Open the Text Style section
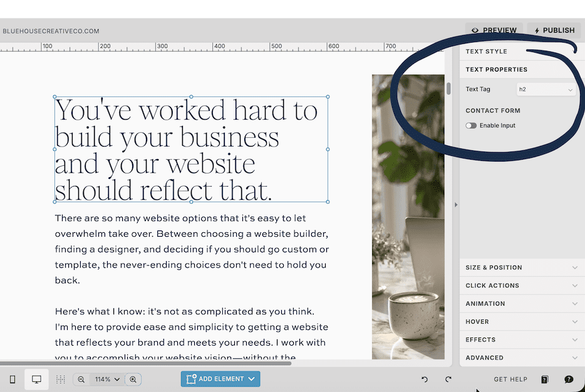585x392 pixels. [x=487, y=51]
